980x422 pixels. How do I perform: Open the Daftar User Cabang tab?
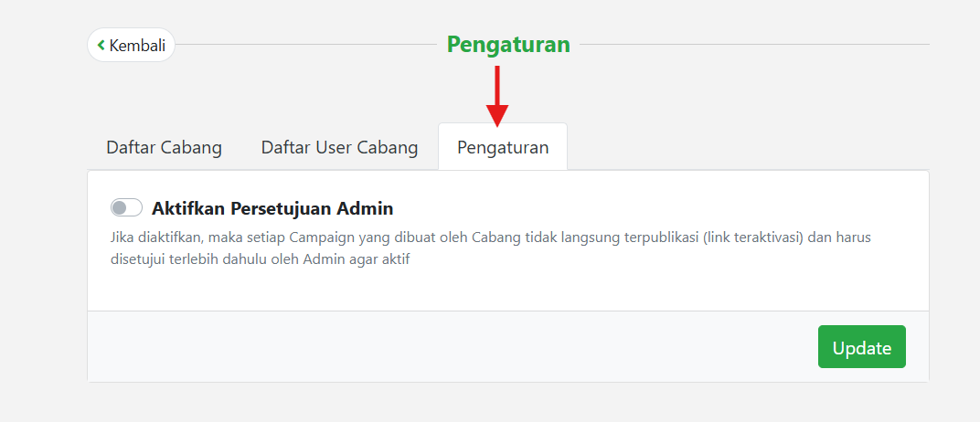[x=339, y=147]
